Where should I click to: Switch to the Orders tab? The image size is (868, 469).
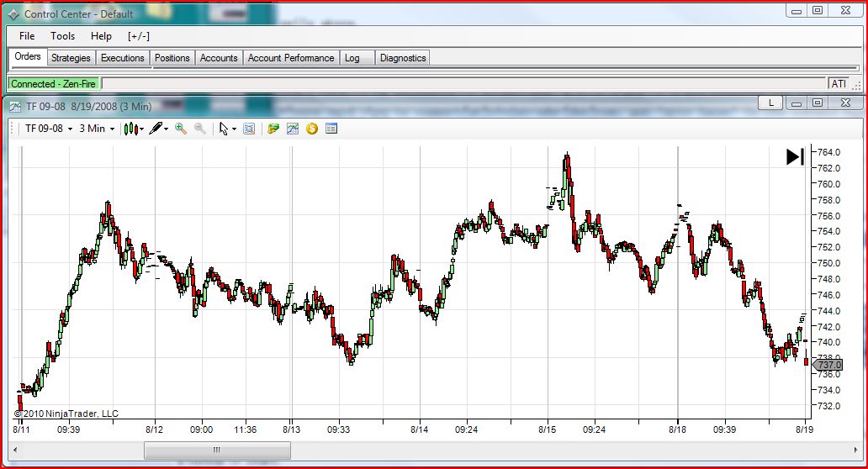click(28, 56)
